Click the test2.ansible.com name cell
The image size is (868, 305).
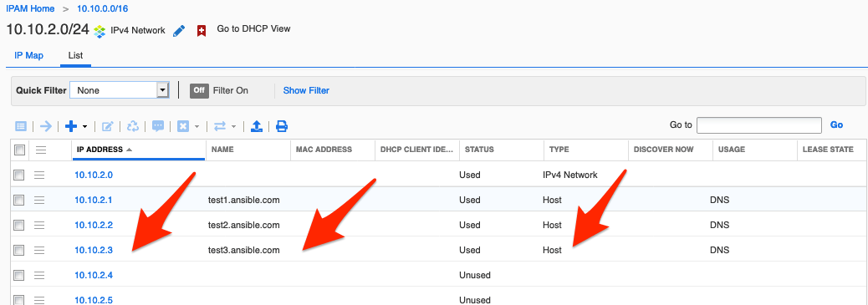243,225
